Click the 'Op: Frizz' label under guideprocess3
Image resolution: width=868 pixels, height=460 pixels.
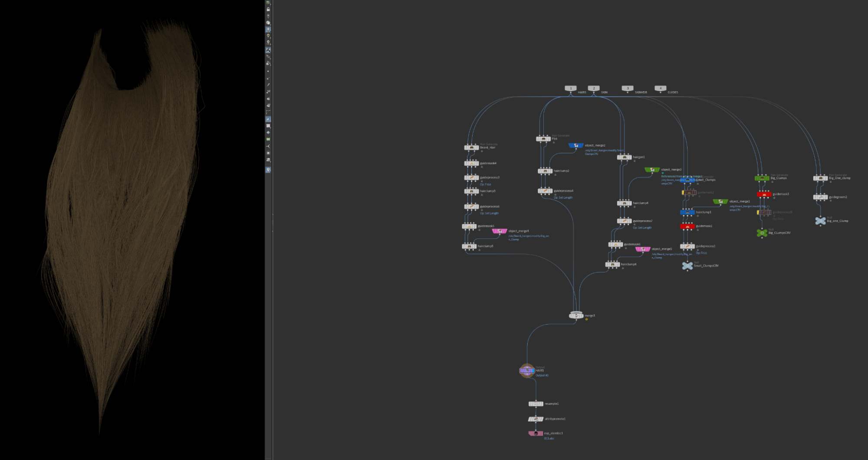click(486, 185)
